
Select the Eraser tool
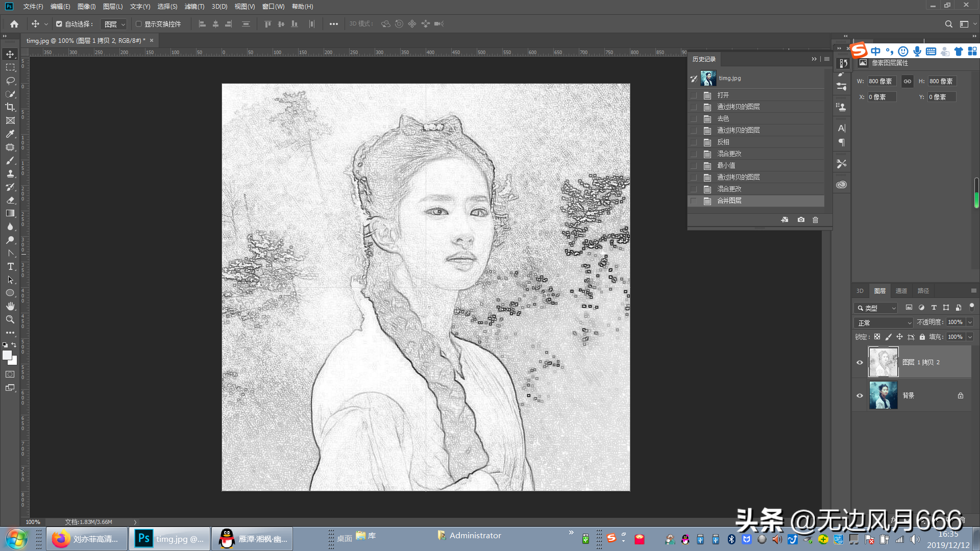click(x=10, y=200)
